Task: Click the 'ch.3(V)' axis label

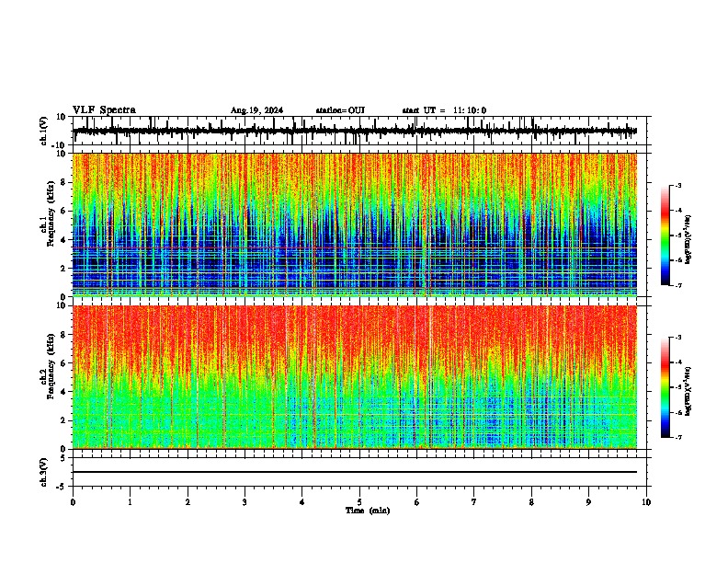Action: click(43, 473)
